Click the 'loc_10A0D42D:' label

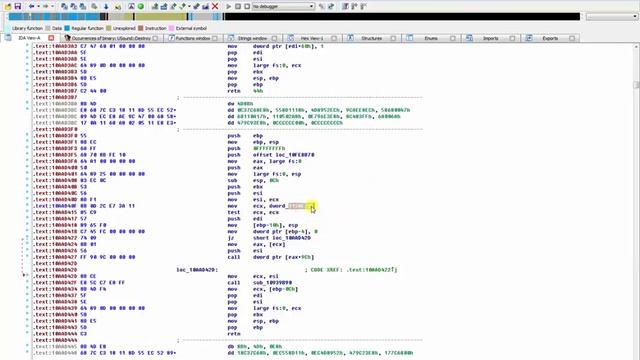197,270
